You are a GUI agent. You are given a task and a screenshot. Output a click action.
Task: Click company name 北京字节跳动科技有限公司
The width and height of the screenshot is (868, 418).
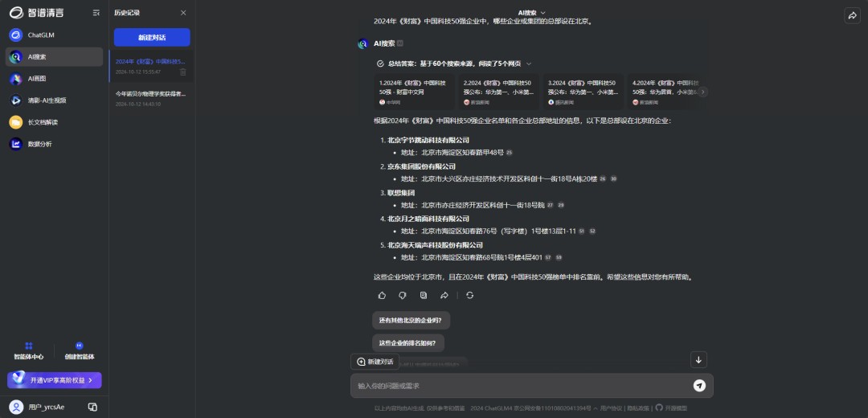click(428, 140)
